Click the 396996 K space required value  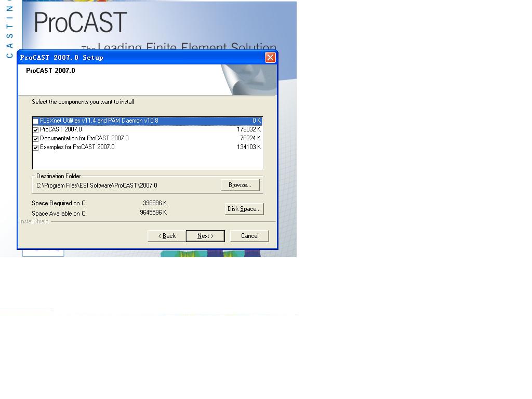155,203
